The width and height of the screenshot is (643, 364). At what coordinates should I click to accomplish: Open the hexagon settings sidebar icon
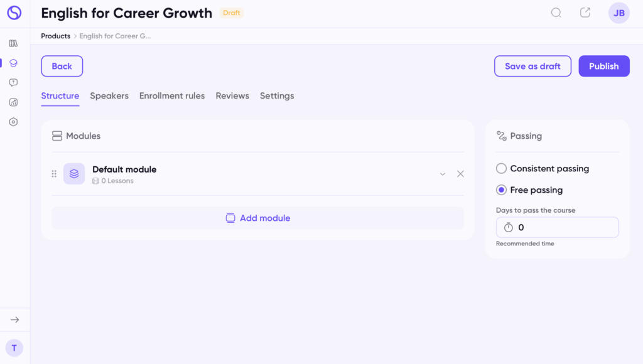(14, 122)
